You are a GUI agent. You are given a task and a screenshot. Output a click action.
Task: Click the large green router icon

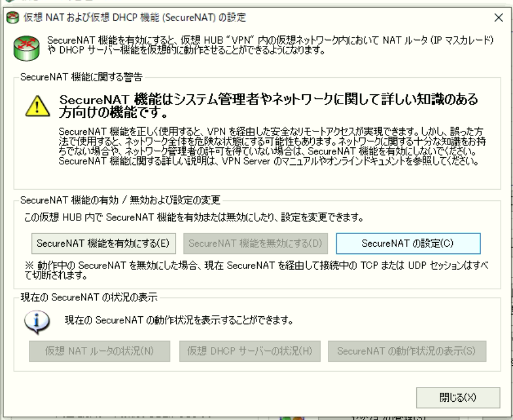[x=27, y=48]
